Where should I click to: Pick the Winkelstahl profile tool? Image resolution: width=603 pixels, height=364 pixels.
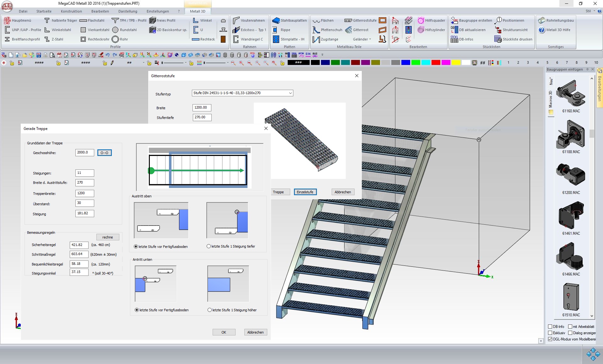58,30
